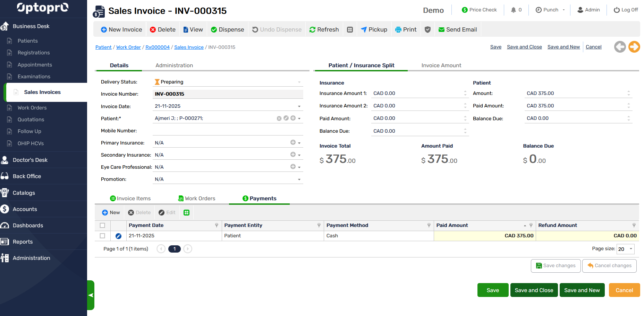Click the Insurance Amount 1 spinner arrows
644x316 pixels.
465,94
